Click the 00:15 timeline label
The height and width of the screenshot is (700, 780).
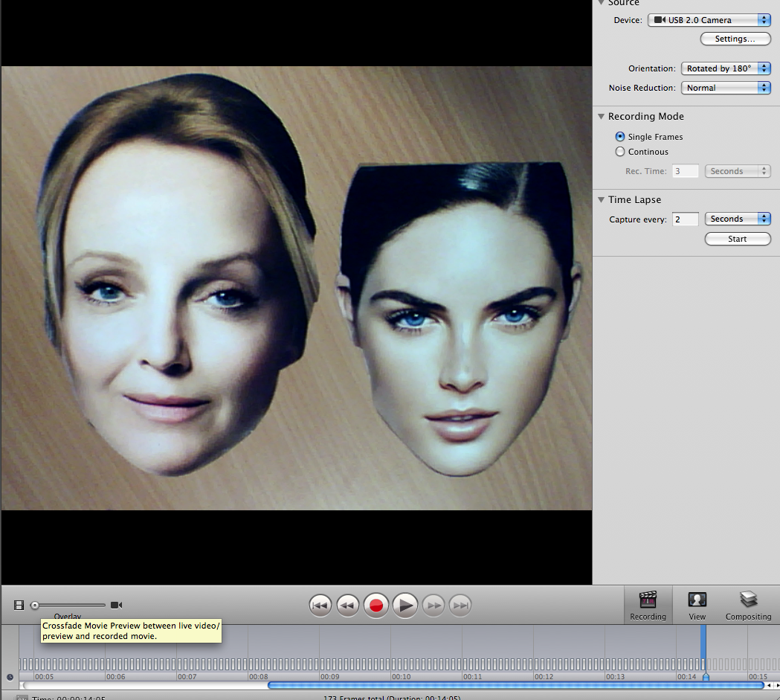[758, 677]
